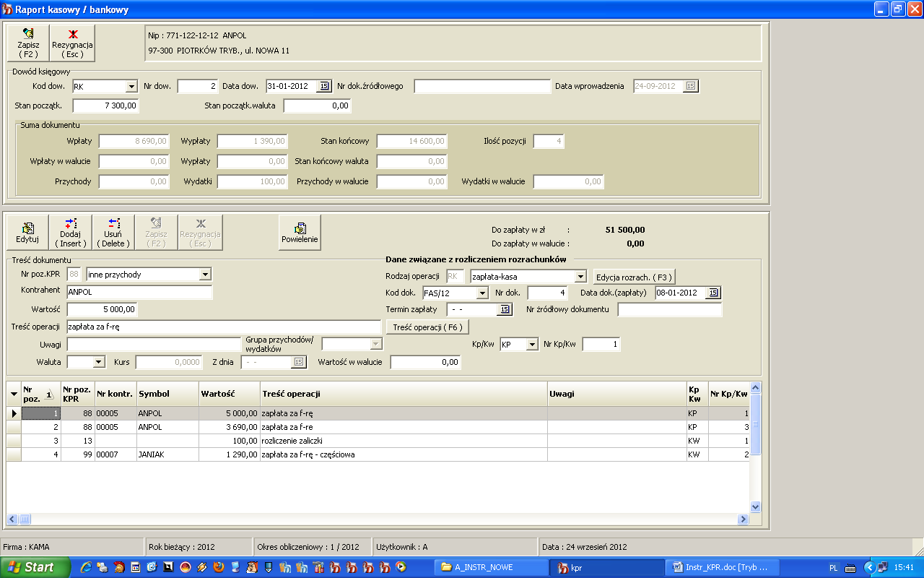Click the Stan początk. field with 7 300,00
Screen dimensions: 924x578
tap(105, 105)
